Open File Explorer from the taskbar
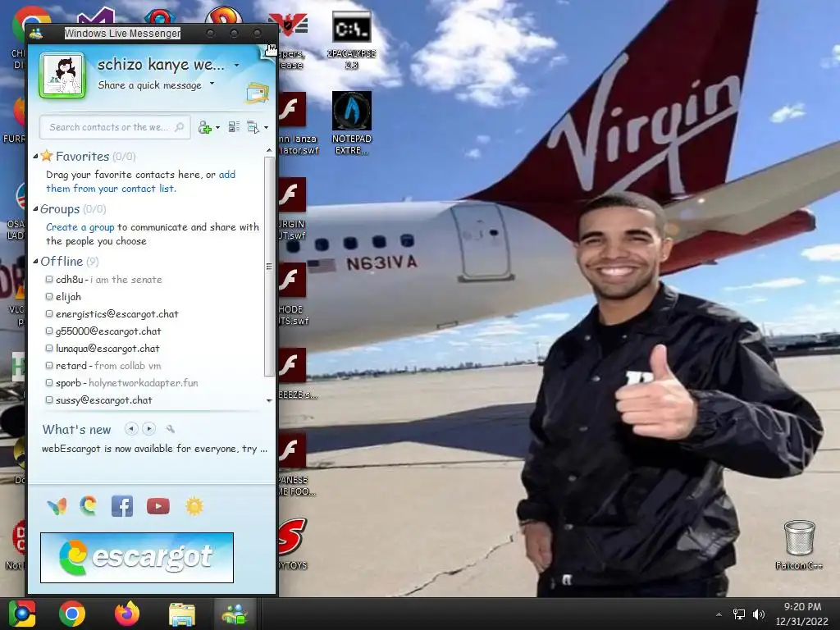 tap(182, 614)
